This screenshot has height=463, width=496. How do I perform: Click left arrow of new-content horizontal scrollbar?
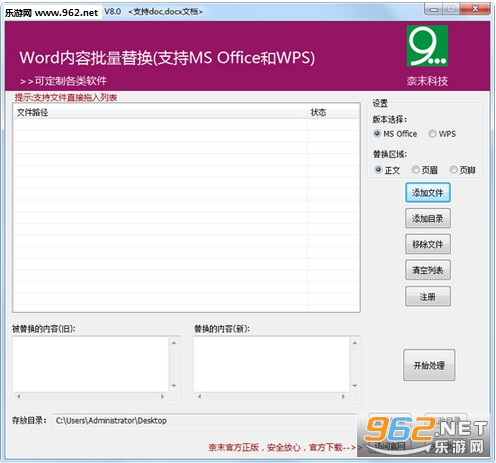click(x=200, y=397)
